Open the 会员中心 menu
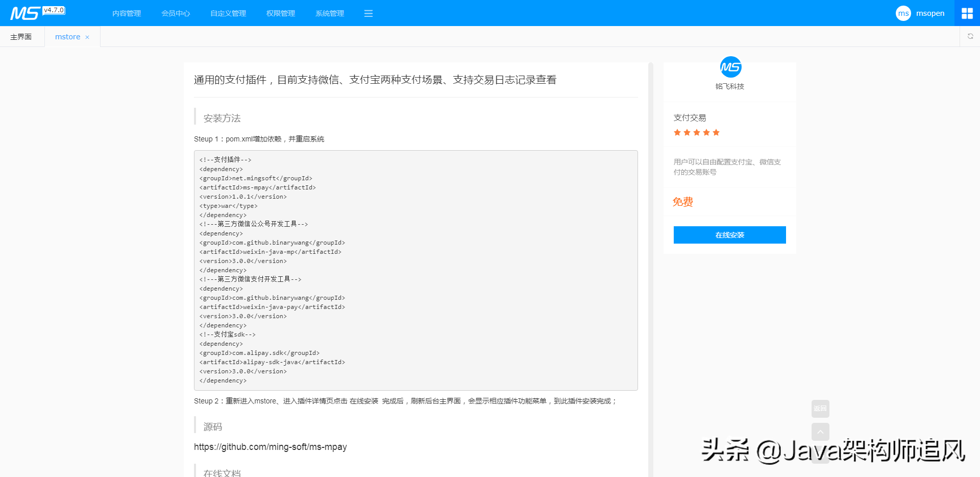 tap(175, 13)
